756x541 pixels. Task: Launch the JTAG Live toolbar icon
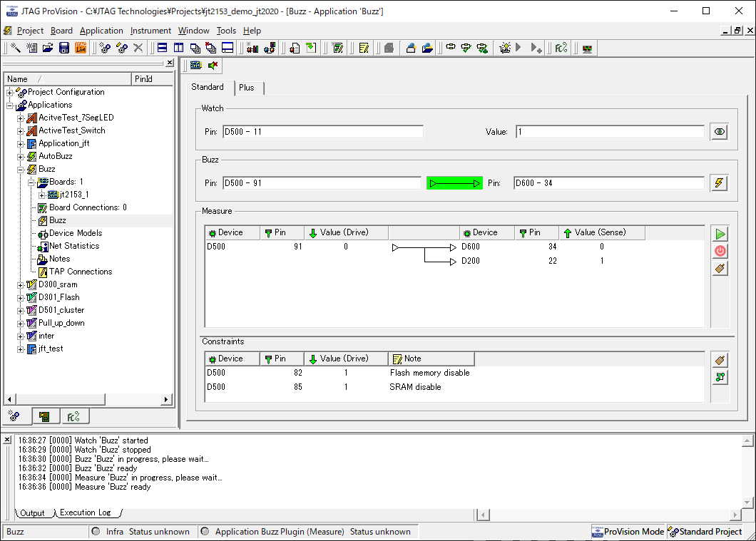tap(81, 48)
